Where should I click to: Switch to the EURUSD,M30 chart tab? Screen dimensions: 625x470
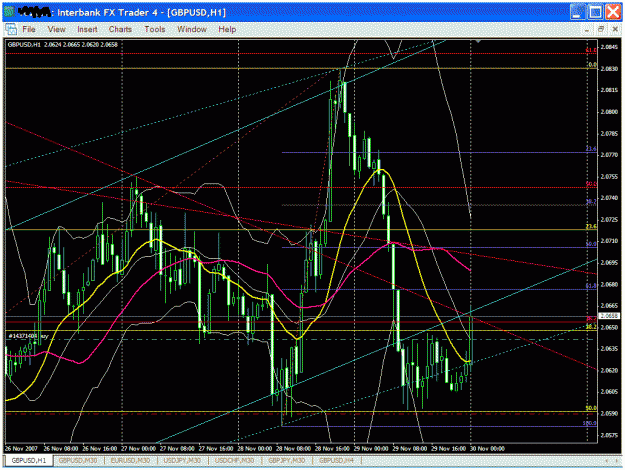(130, 460)
